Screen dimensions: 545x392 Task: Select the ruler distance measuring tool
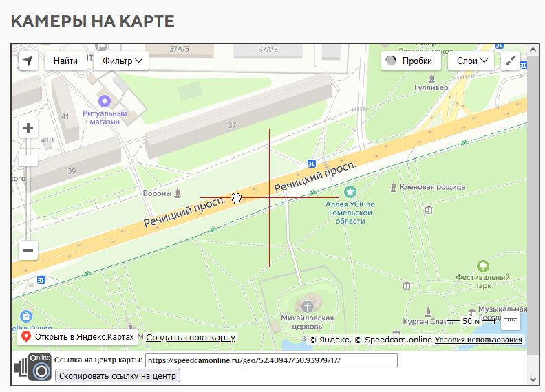510,320
